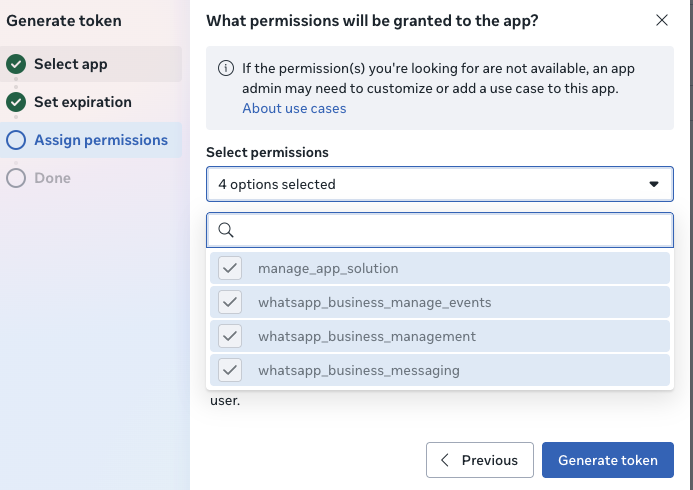Deselect the whatsapp_business_messaging checkbox

(x=231, y=370)
